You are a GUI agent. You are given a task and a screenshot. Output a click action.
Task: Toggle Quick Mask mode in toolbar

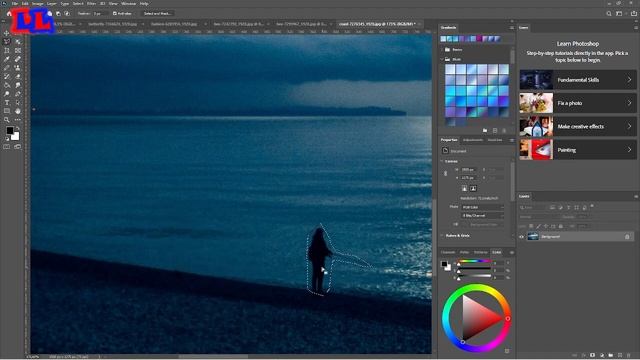[x=7, y=147]
